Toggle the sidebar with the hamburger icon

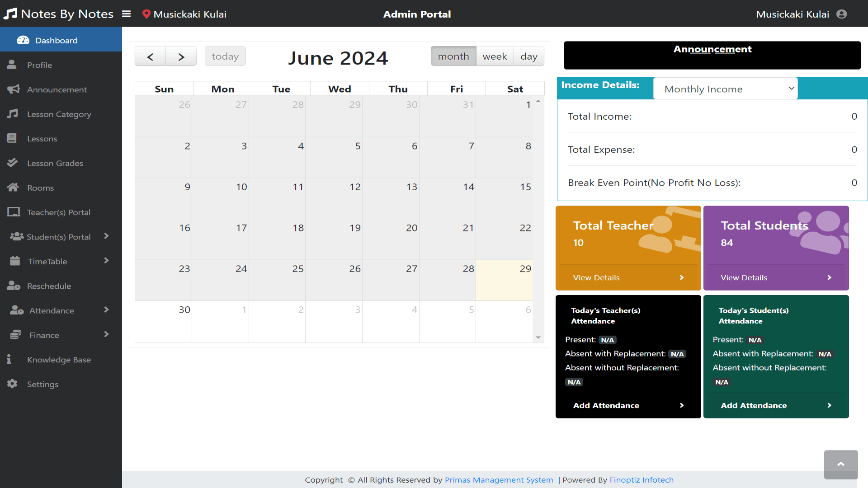click(x=126, y=14)
